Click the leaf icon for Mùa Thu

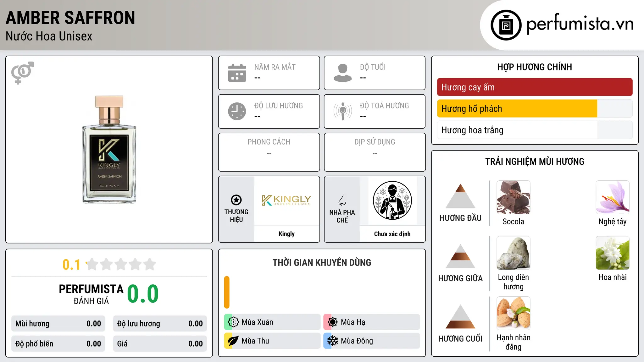pos(233,341)
